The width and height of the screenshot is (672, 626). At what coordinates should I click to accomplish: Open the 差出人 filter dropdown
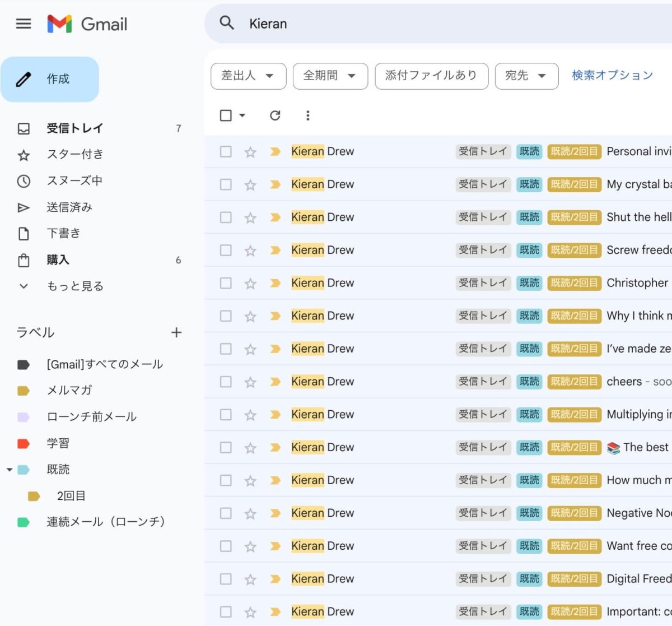click(x=248, y=76)
